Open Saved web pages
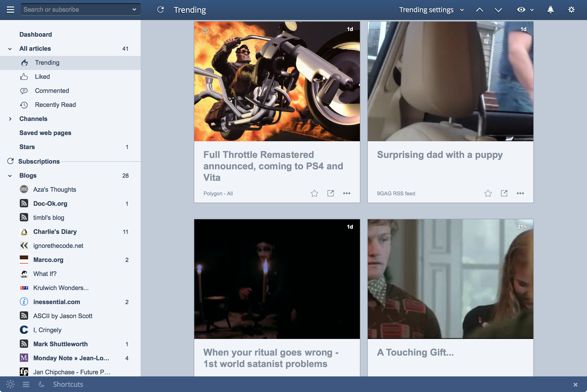Image resolution: width=587 pixels, height=392 pixels. tap(45, 133)
